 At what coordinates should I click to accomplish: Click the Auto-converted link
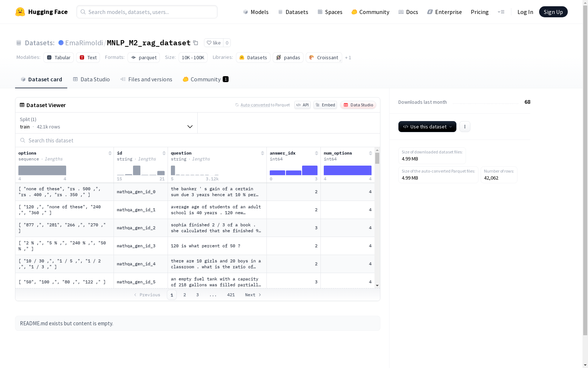coord(255,105)
